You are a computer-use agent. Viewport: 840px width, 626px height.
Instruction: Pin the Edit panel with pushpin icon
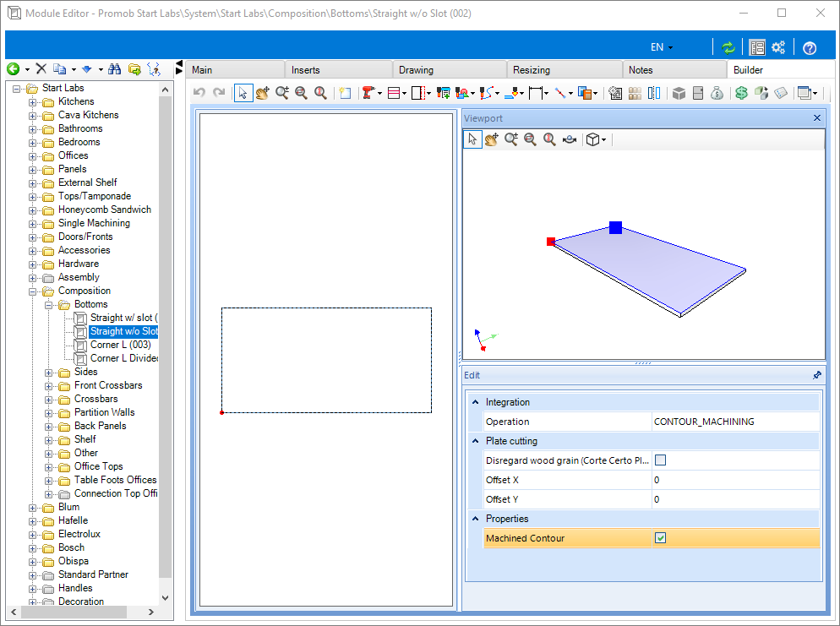coord(817,375)
